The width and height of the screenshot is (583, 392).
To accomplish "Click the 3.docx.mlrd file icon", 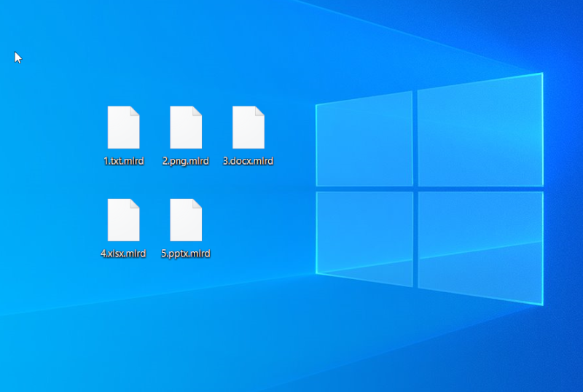I will coord(249,128).
